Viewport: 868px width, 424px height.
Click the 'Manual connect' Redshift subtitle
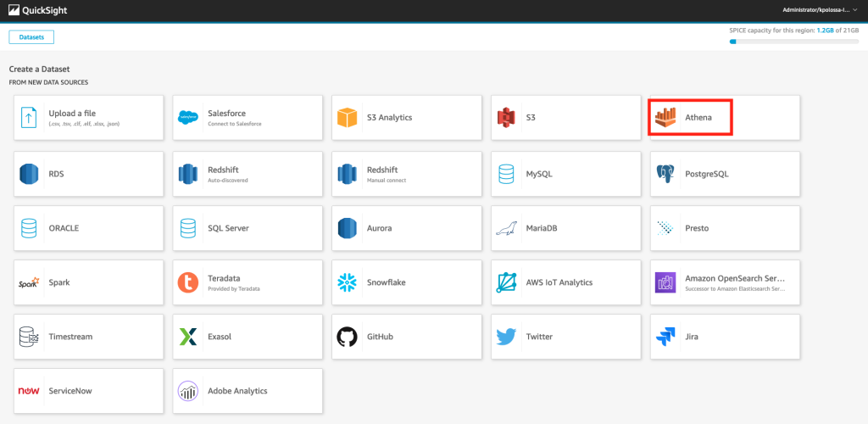point(387,180)
